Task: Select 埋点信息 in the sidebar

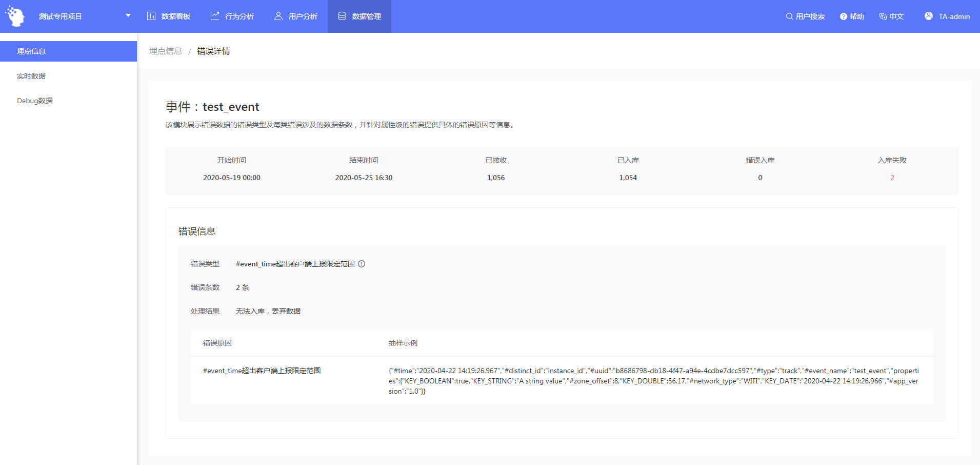Action: (68, 51)
